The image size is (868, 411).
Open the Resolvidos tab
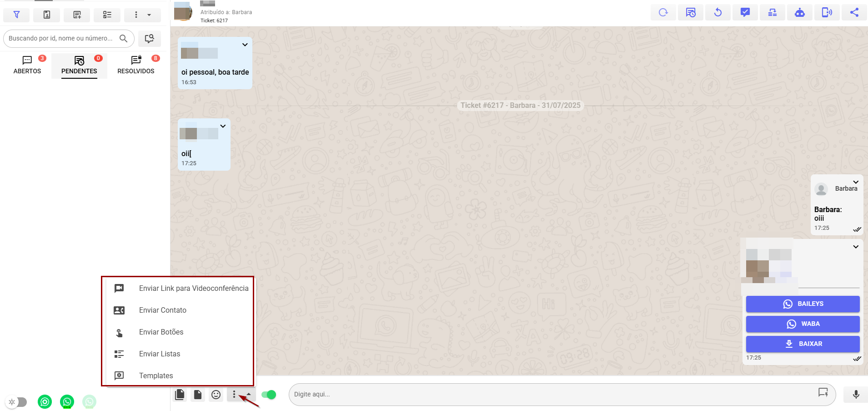tap(135, 65)
